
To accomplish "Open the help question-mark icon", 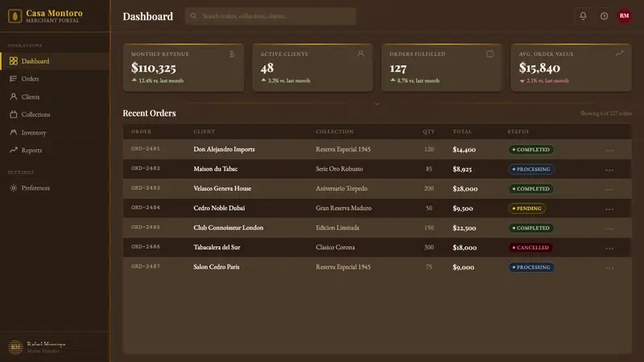I will pos(604,16).
